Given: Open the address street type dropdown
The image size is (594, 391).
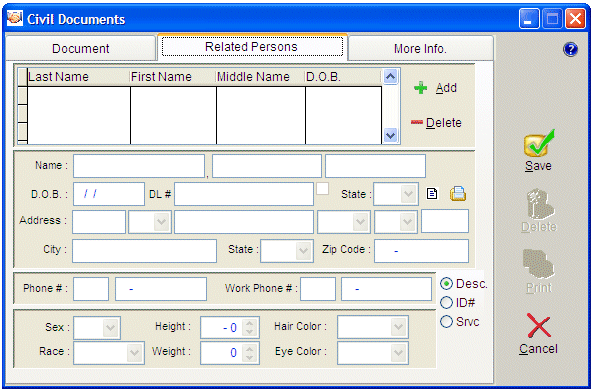Looking at the screenshot, I should coord(360,222).
